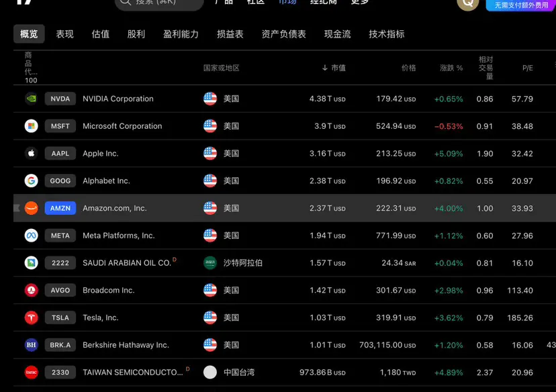Click the Berkshire Hathaway BH logo
The width and height of the screenshot is (556, 392).
point(31,344)
